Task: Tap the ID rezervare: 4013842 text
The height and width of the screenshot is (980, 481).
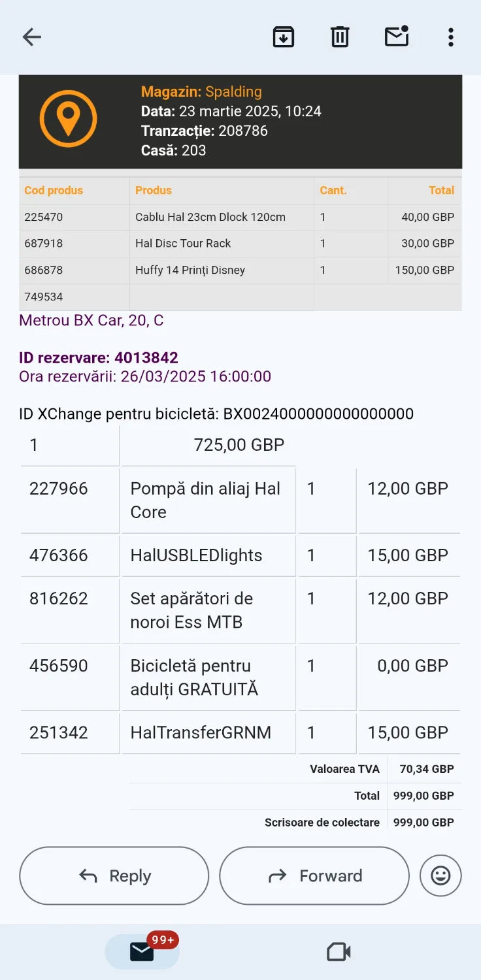Action: point(99,358)
